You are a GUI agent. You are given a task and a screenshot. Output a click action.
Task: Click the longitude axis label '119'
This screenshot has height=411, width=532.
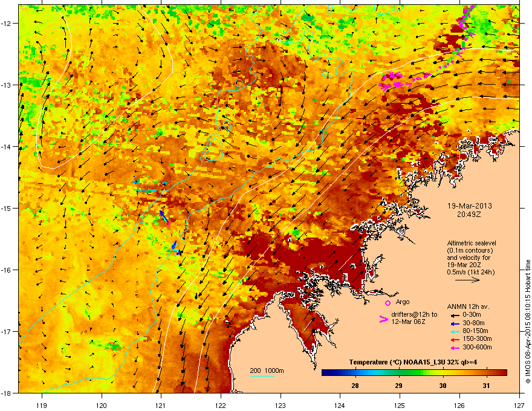(42, 405)
